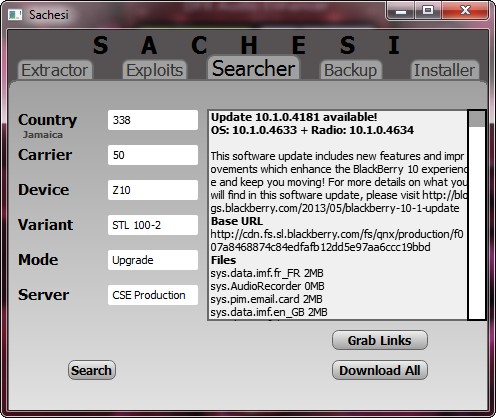496x418 pixels.
Task: Select the Searcher tab
Action: click(253, 68)
